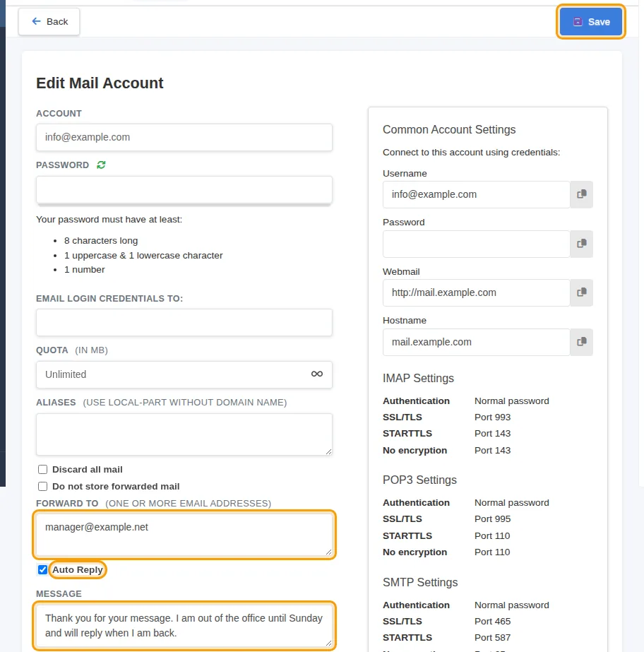
Task: Enable Discard all mail checkbox
Action: tap(42, 470)
